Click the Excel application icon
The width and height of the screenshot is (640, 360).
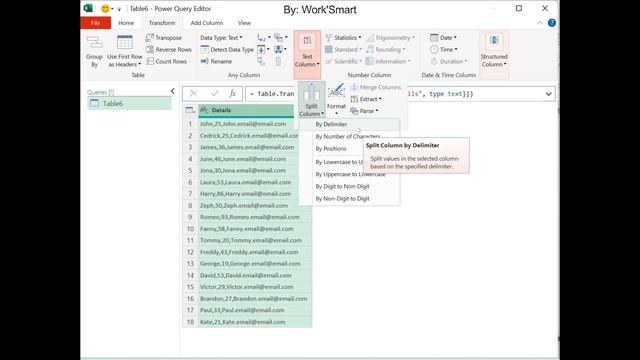point(88,8)
